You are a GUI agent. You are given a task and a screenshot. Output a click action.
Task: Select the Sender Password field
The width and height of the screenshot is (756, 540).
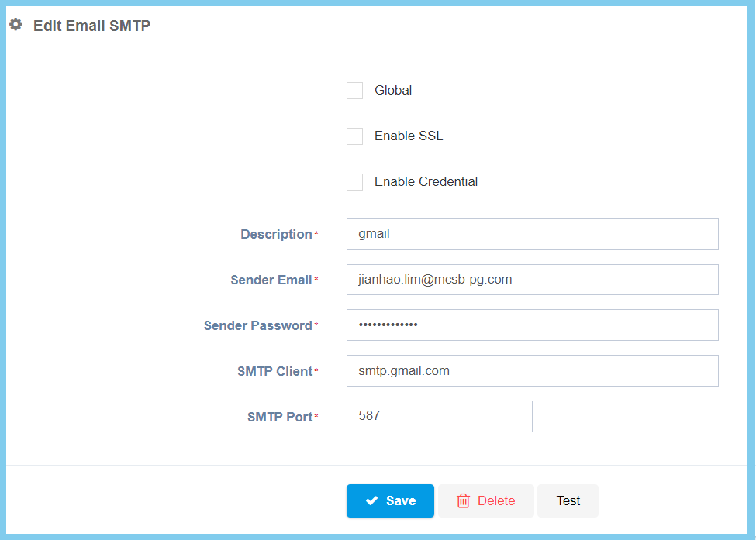(532, 325)
